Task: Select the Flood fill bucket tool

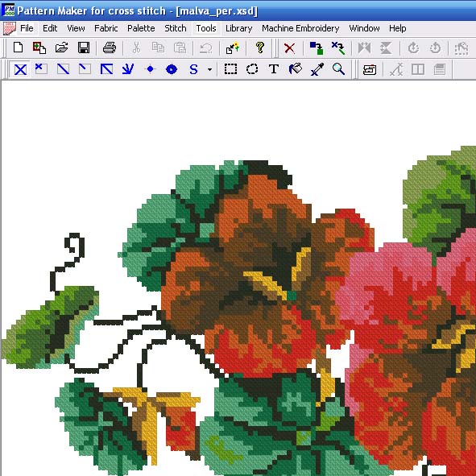Action: click(295, 69)
